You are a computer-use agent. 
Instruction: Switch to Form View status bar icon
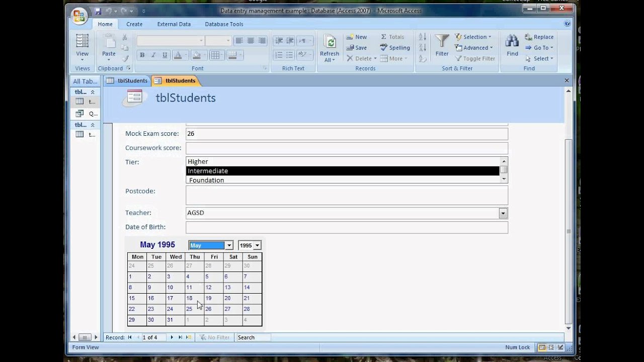(x=542, y=347)
